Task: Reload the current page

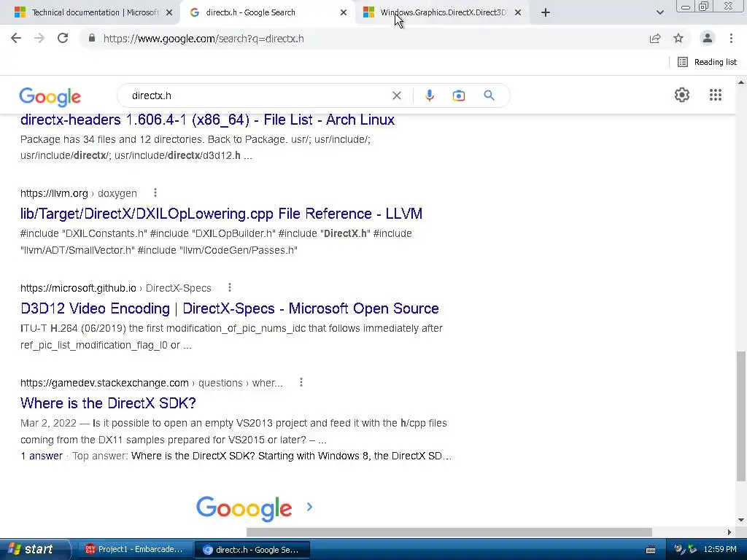Action: click(x=63, y=38)
